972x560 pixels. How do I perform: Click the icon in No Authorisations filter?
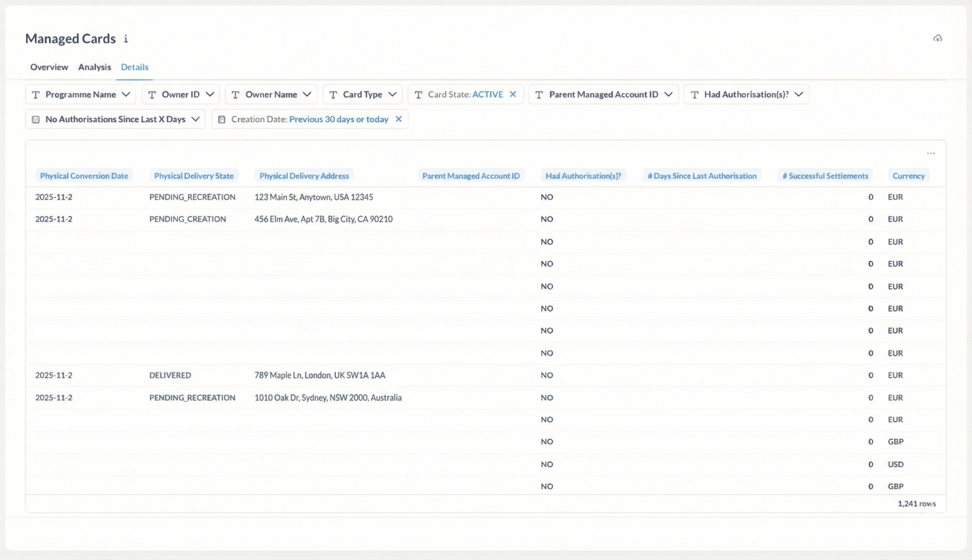pyautogui.click(x=36, y=119)
